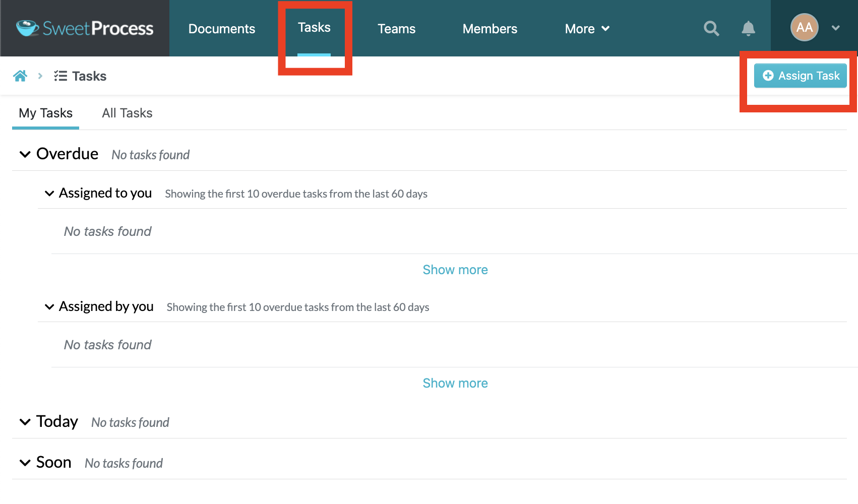The image size is (858, 504).
Task: Click the plus icon on Assign Task
Action: coord(768,76)
